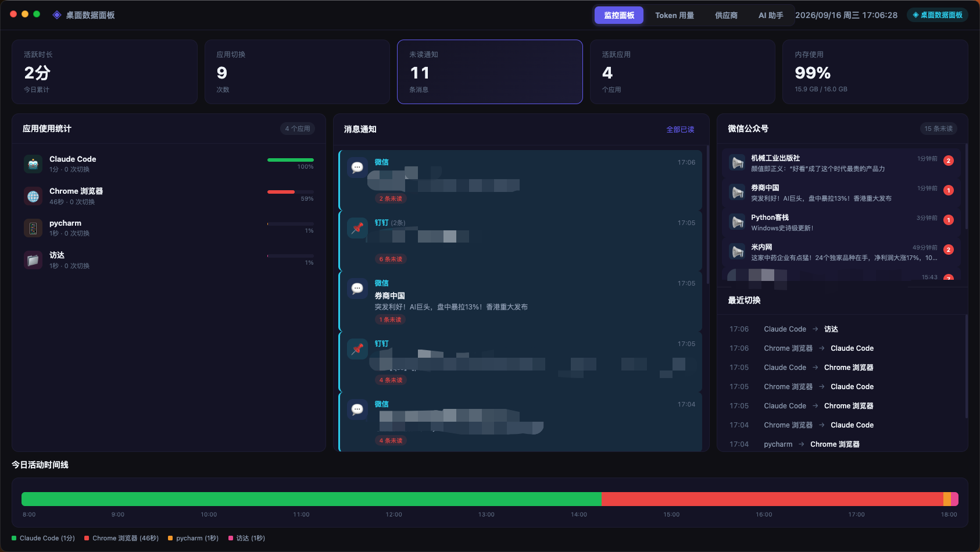
Task: Click the 微信 chat bubble icon at 17:06
Action: click(357, 168)
